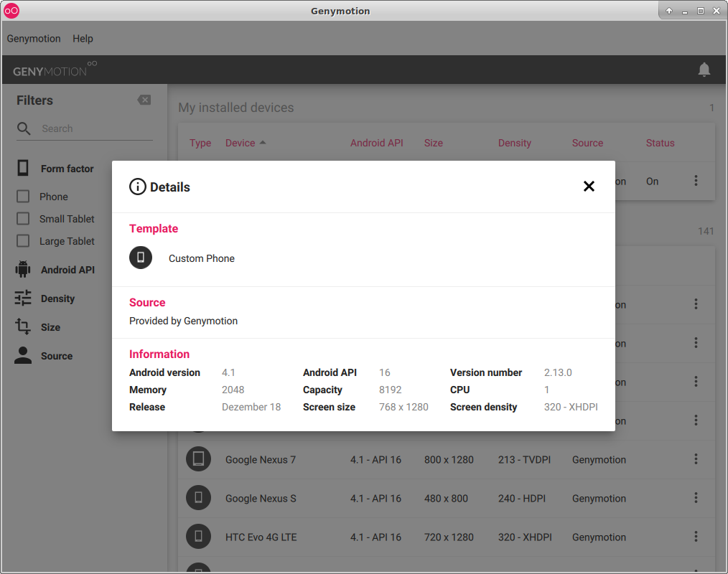Tick the Phone checkbox
Viewport: 728px width, 574px height.
[x=23, y=197]
